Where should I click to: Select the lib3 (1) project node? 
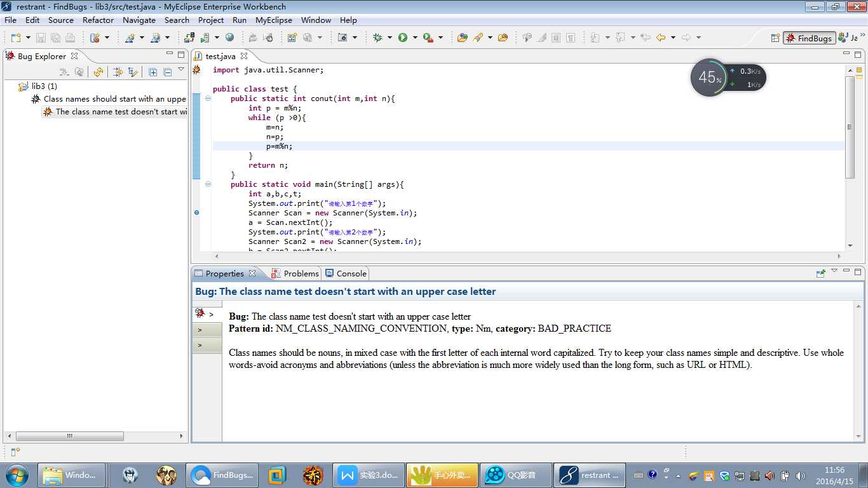pyautogui.click(x=38, y=86)
